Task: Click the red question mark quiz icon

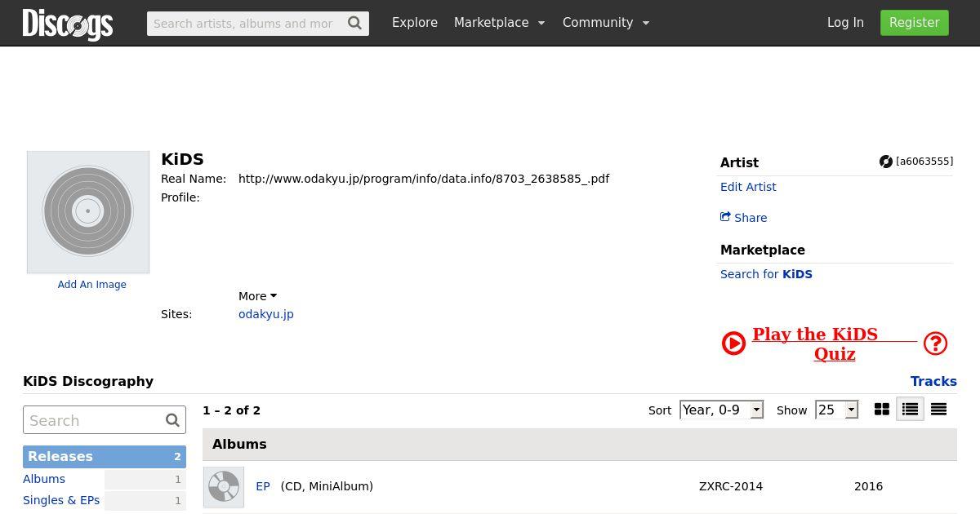Action: click(x=935, y=343)
